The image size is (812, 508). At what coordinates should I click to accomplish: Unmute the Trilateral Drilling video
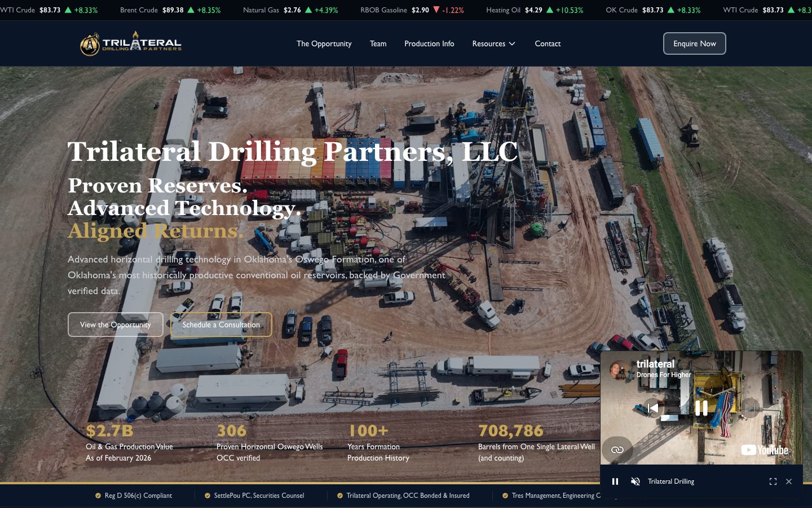click(636, 481)
